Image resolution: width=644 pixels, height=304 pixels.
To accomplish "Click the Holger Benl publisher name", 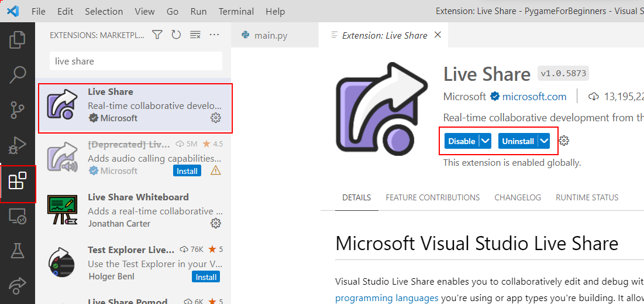I will tap(112, 276).
